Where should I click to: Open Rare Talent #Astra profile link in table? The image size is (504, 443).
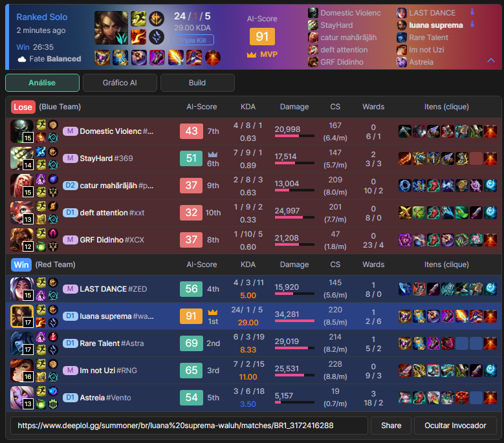(112, 343)
